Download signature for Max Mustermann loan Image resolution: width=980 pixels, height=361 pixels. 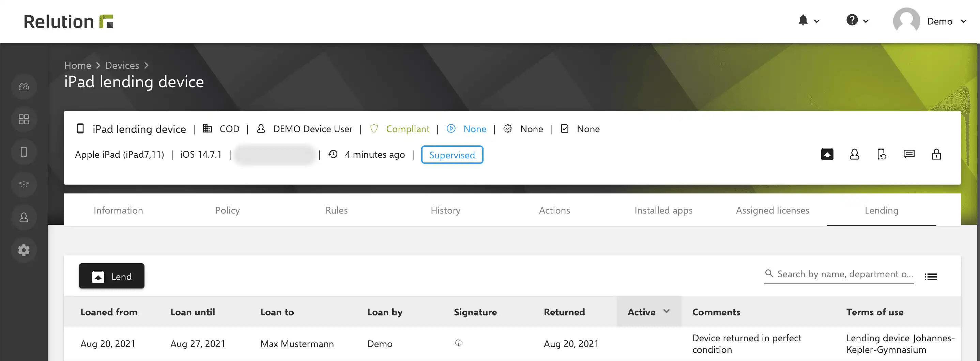pos(458,343)
